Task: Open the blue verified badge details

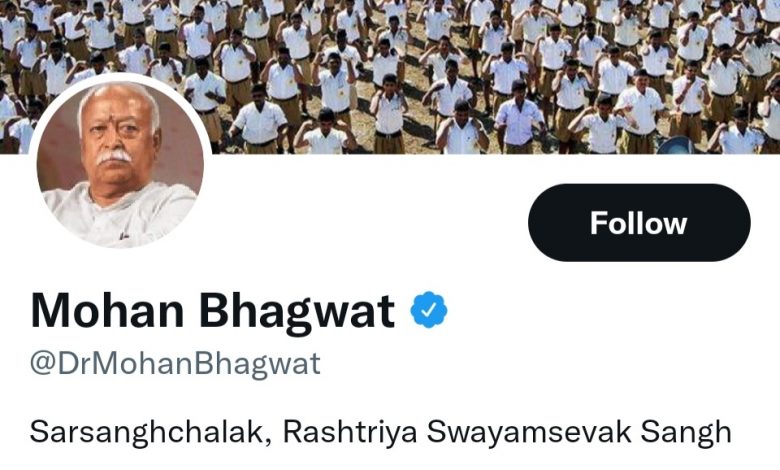Action: tap(429, 310)
